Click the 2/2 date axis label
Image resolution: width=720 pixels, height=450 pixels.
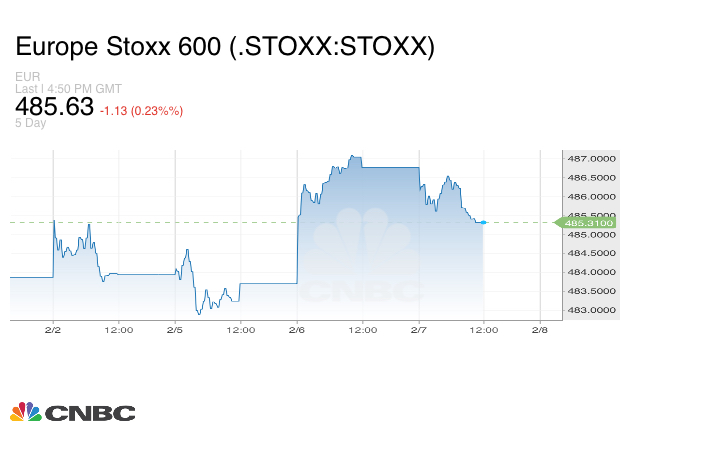pos(54,329)
